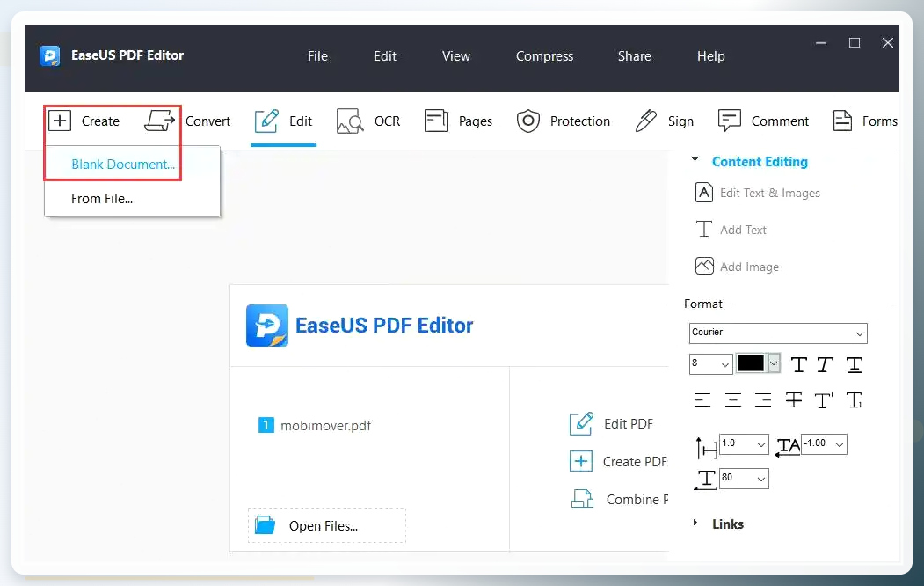
Task: Open the Comment tool
Action: (763, 121)
